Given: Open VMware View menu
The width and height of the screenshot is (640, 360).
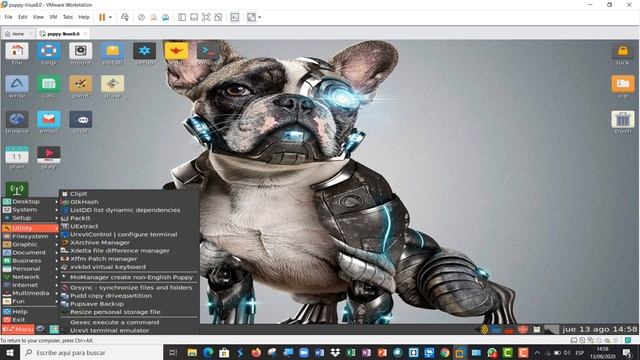Looking at the screenshot, I should pyautogui.click(x=38, y=17).
